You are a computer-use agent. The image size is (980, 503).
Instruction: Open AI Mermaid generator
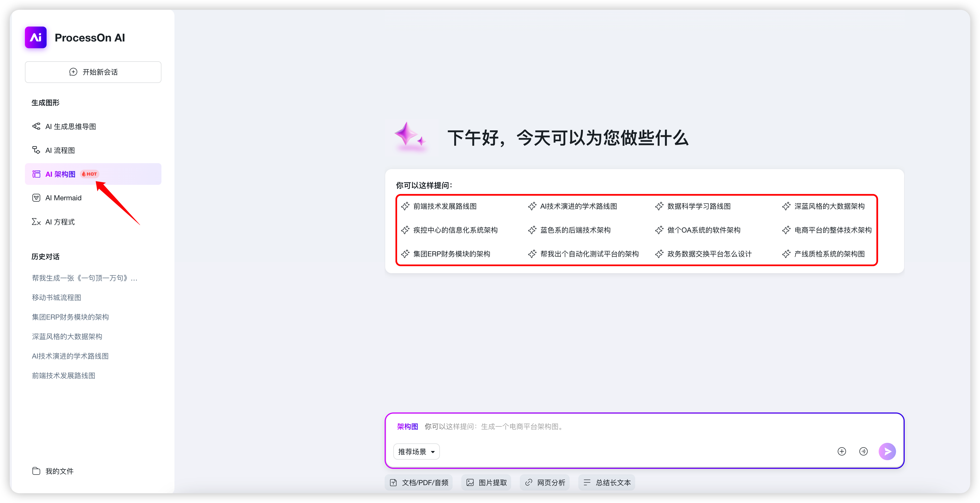tap(93, 198)
